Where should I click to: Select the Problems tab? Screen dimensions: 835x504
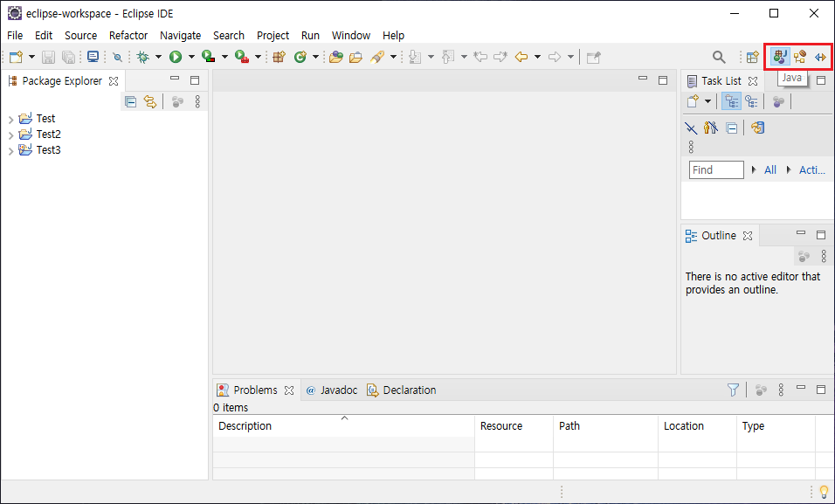click(x=255, y=390)
